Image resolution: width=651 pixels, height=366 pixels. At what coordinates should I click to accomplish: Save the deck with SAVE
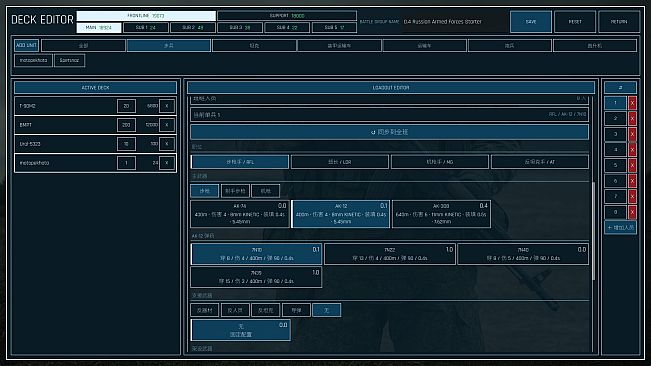pos(531,22)
